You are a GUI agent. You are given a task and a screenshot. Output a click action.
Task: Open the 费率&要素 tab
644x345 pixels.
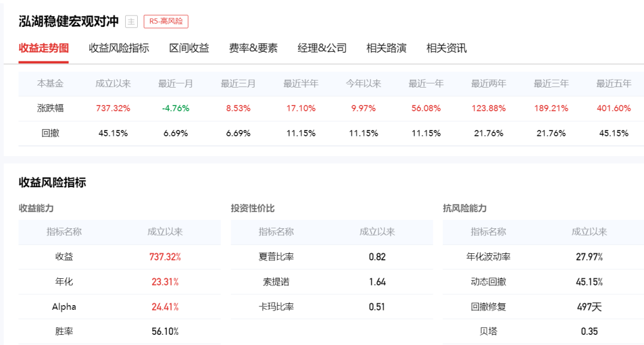(x=253, y=48)
